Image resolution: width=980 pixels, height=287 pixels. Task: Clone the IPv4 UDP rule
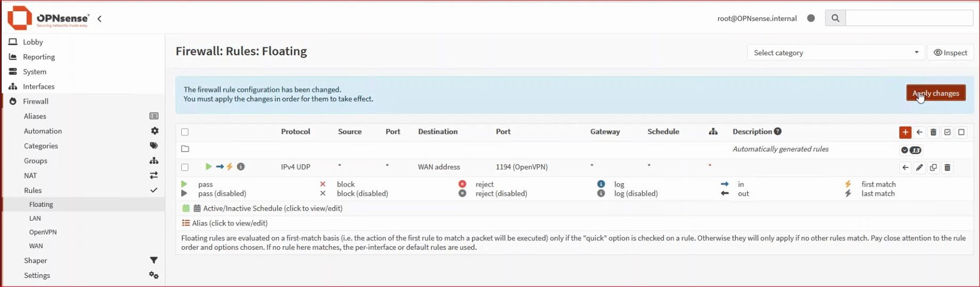[x=933, y=167]
